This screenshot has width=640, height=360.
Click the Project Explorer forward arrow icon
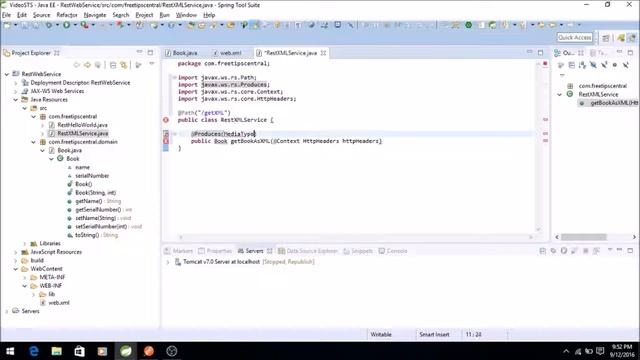[87, 65]
